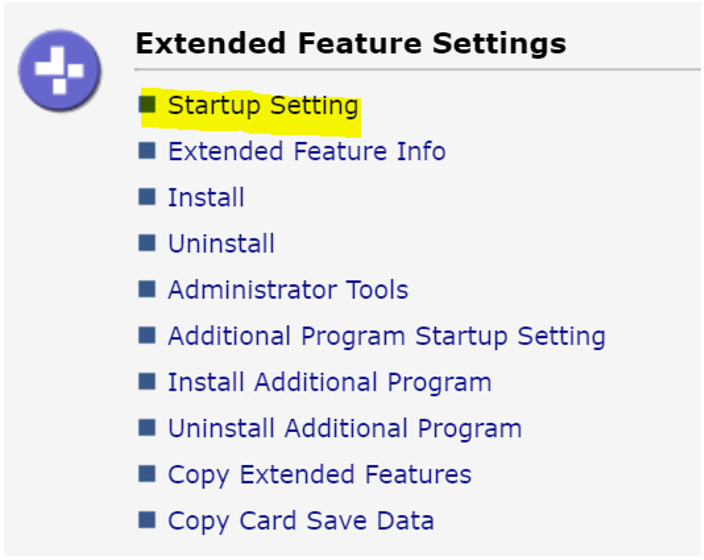The height and width of the screenshot is (560, 704).
Task: Click bullet next to Install Additional Program
Action: (148, 381)
